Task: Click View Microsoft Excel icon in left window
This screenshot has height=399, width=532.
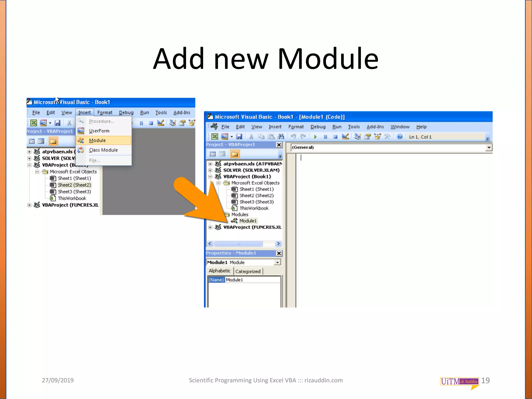Action: coord(34,123)
